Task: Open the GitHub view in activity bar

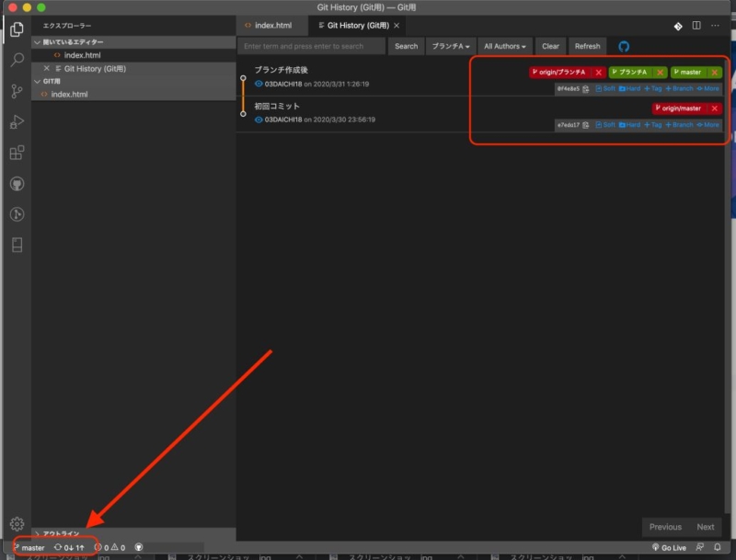Action: (x=17, y=183)
